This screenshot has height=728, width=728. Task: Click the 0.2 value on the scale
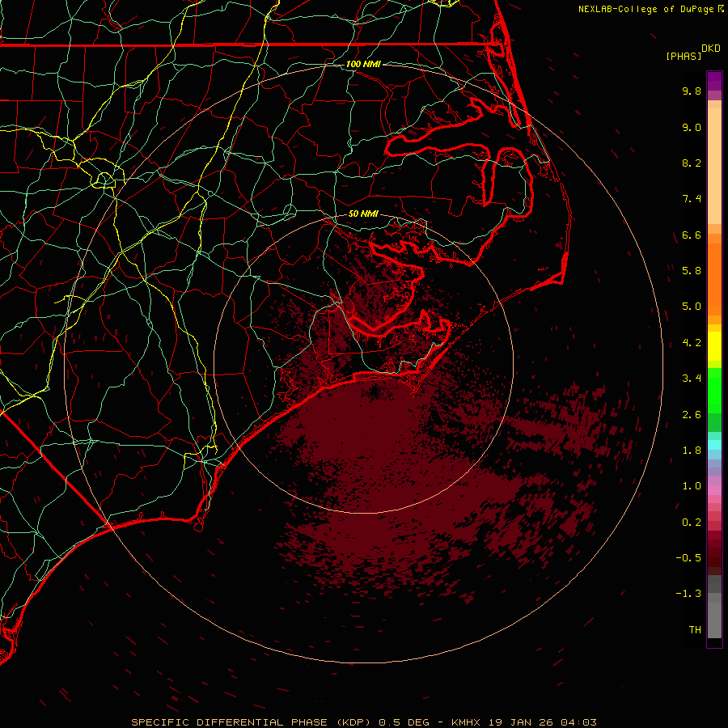(692, 523)
